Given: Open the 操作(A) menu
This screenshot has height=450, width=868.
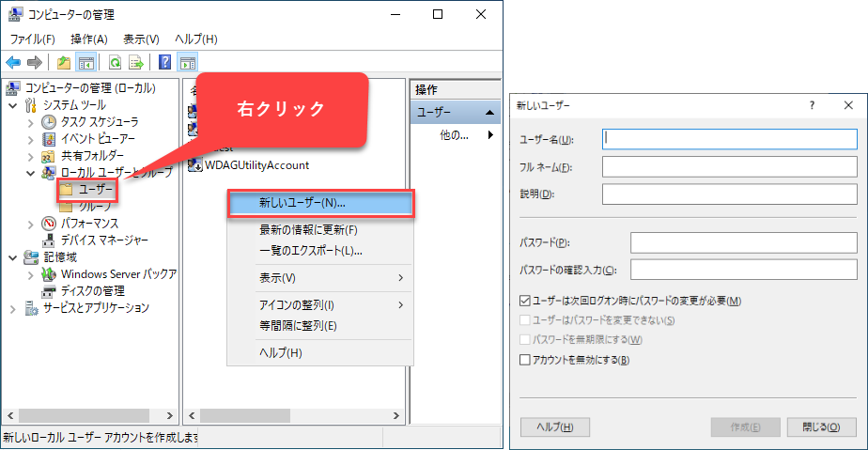Looking at the screenshot, I should coord(89,39).
